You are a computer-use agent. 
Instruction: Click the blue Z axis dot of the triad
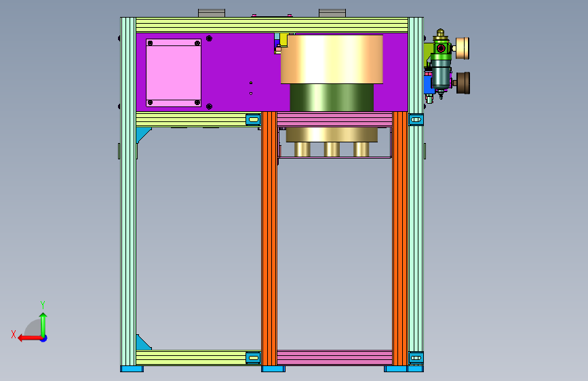[x=44, y=339]
